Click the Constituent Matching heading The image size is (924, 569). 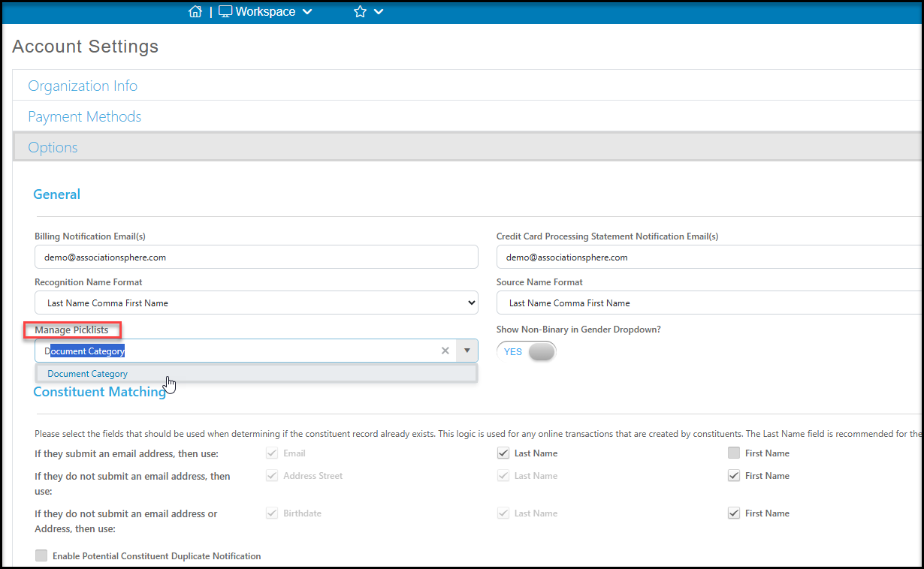[100, 392]
